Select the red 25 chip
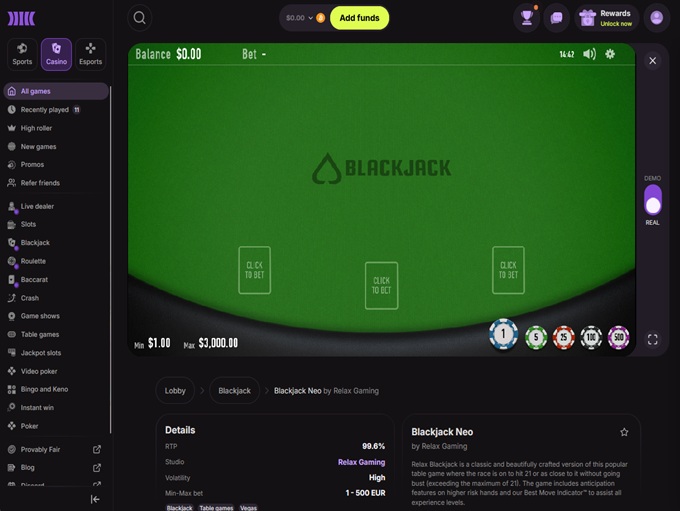Viewport: 680px width, 511px height. [x=563, y=337]
